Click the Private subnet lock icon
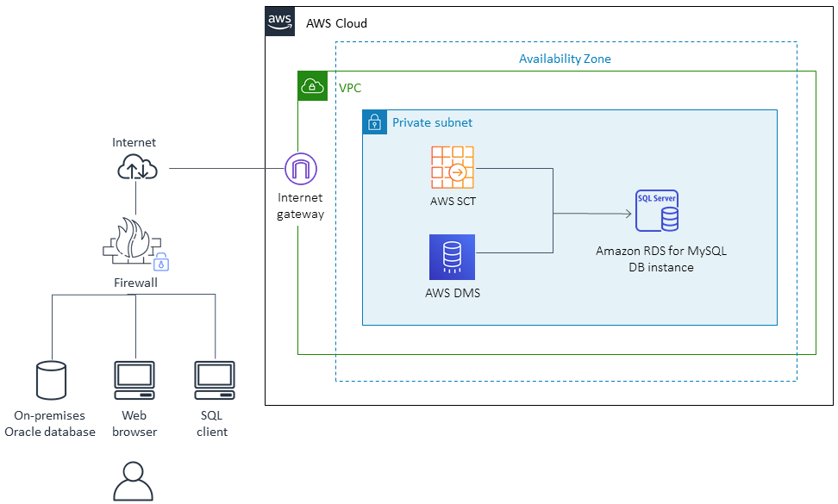 point(374,122)
